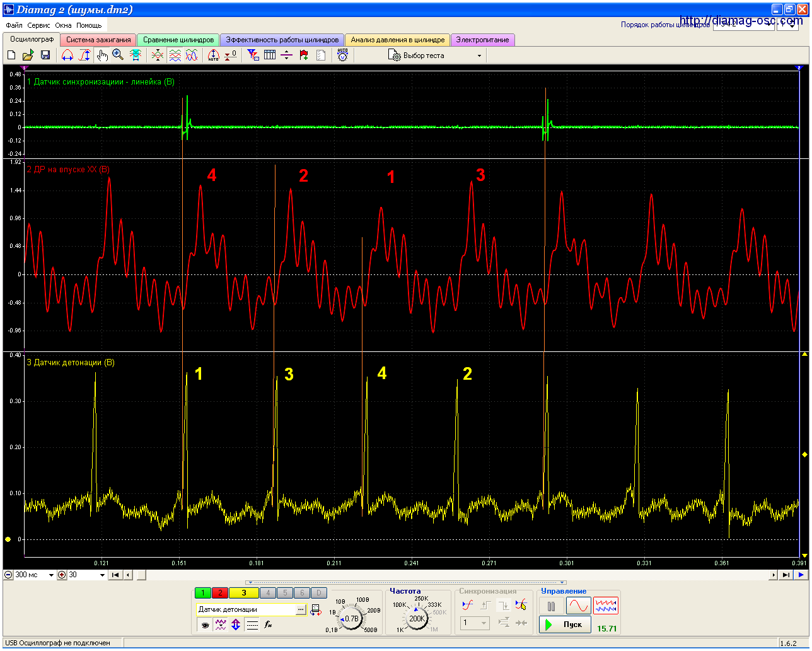Image resolution: width=812 pixels, height=651 pixels.
Task: Click the swap sensor probe icon
Action: click(315, 610)
